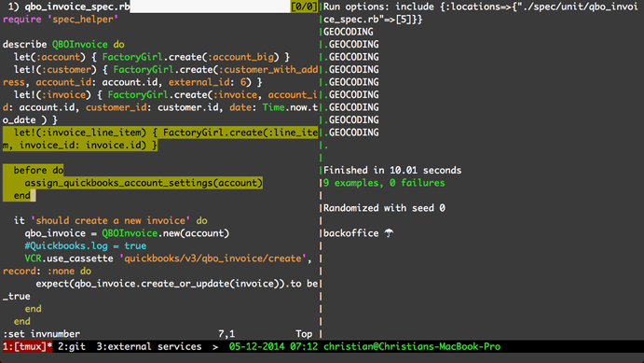
Task: Click the [0/0] indicator in title bar
Action: pos(304,7)
